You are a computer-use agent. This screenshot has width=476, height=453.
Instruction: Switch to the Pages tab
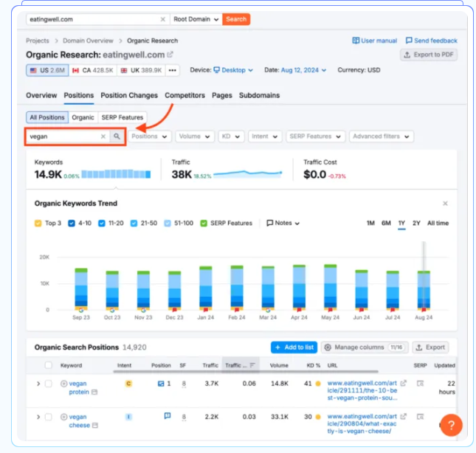click(221, 95)
